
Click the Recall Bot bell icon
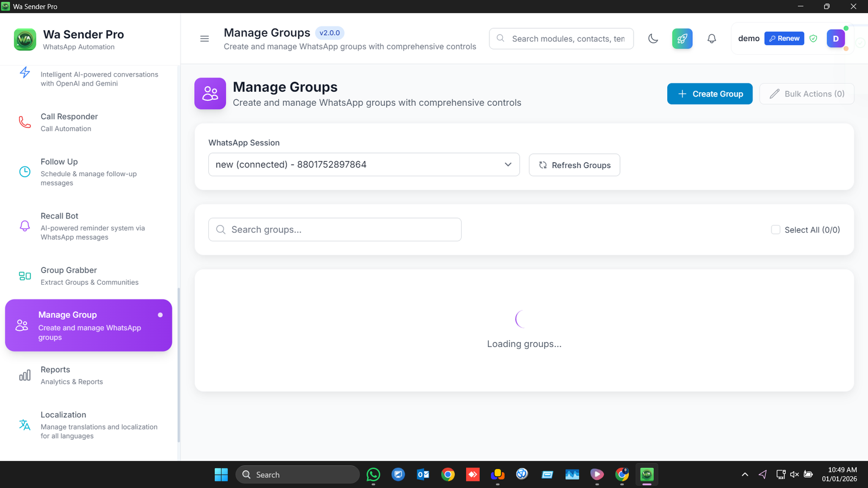(24, 226)
